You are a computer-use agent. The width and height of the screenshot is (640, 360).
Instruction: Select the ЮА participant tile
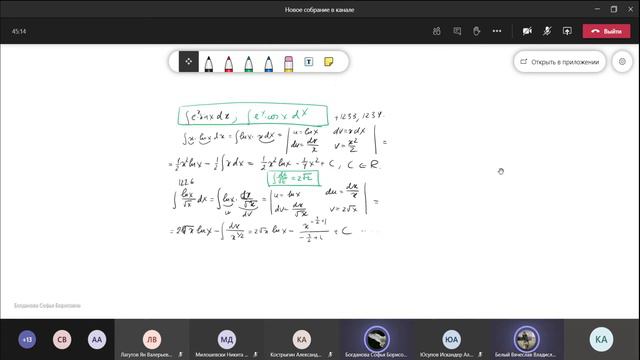pyautogui.click(x=451, y=340)
